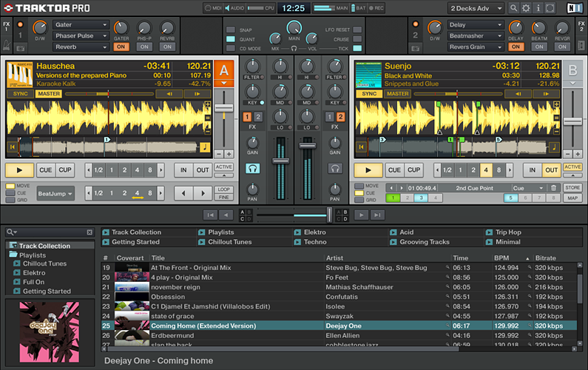Turn off the GATER effect ON button
The width and height of the screenshot is (588, 370).
[x=121, y=47]
